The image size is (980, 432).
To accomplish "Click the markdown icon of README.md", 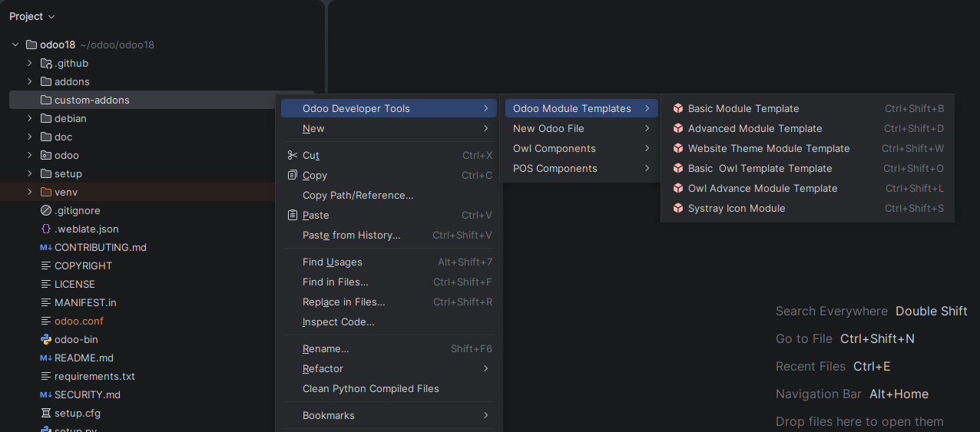I will pyautogui.click(x=46, y=358).
